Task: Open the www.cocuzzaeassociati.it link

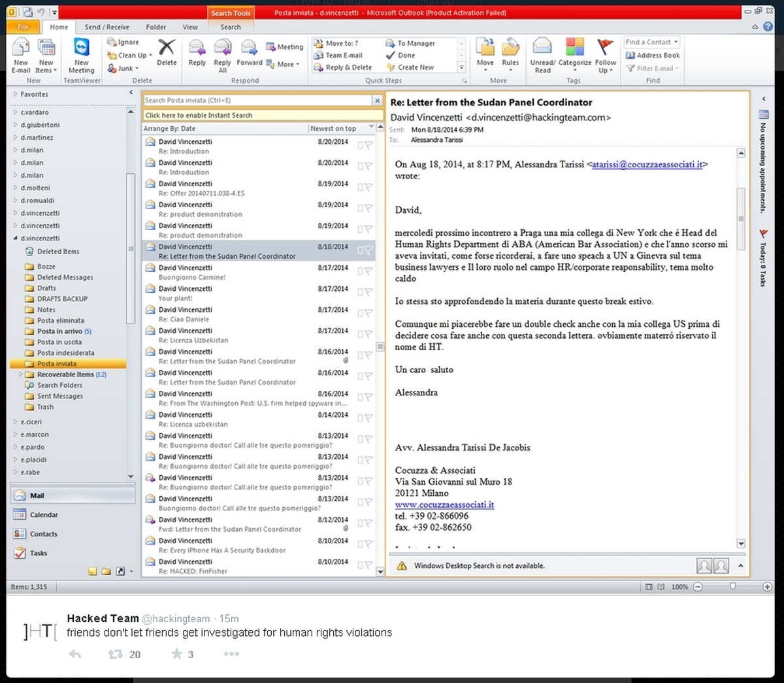Action: [x=444, y=505]
